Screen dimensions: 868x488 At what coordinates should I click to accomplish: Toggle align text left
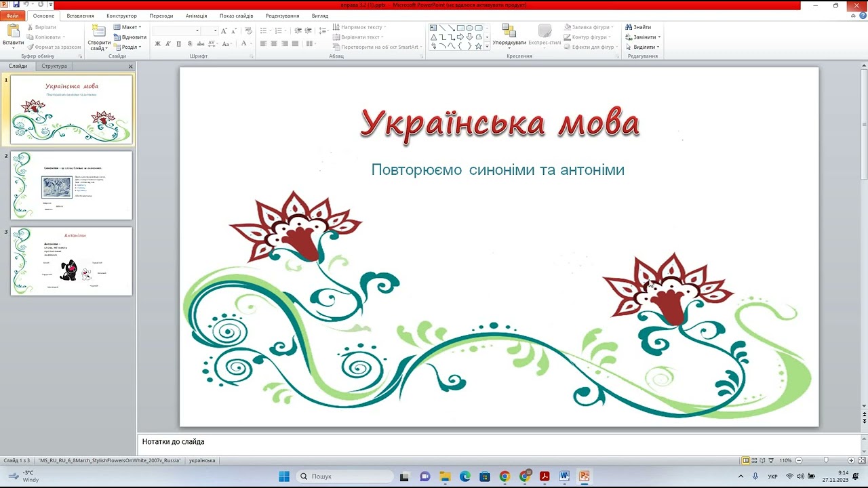click(264, 43)
